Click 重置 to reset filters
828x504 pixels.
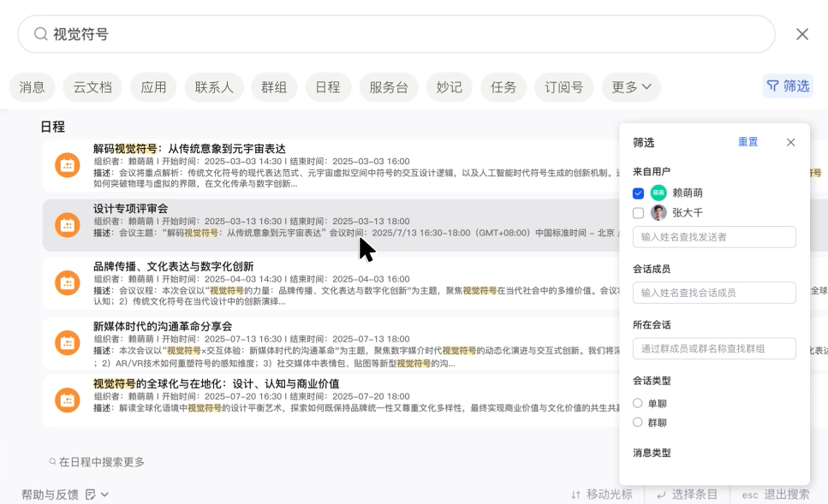[x=748, y=142]
